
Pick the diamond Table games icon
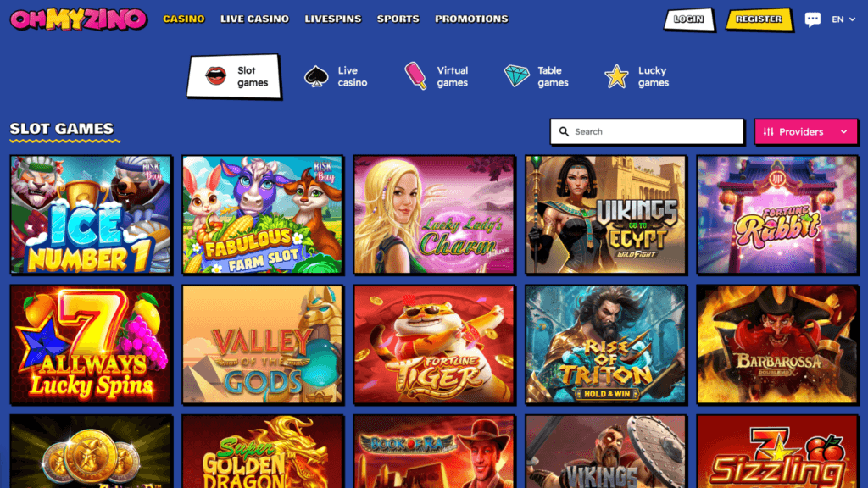[x=516, y=75]
